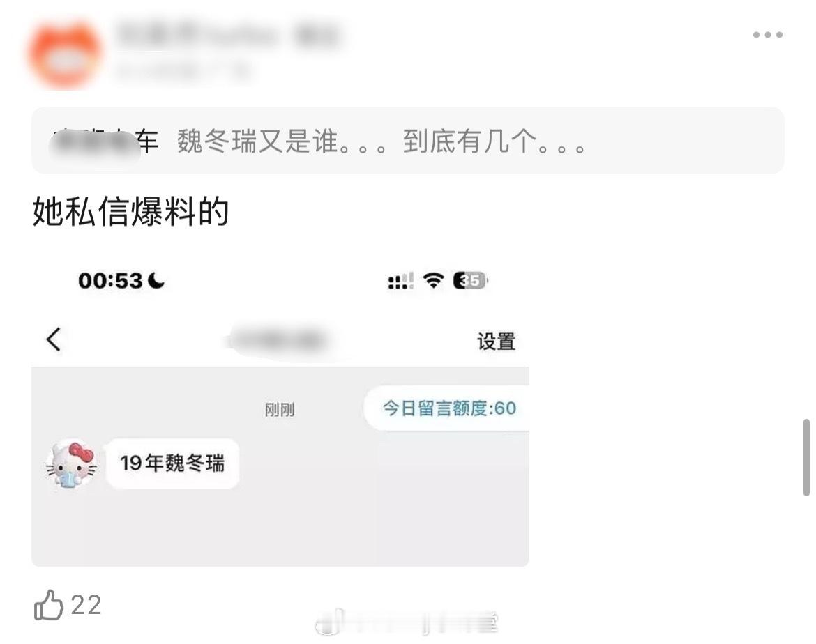Screen dimensions: 816x644
Task: Tap the cellular signal bars icon
Action: [401, 281]
